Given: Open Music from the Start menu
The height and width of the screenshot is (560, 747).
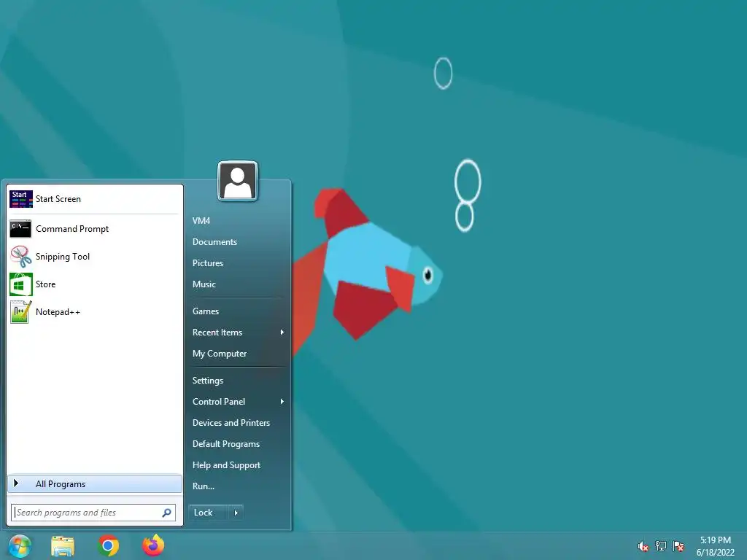Looking at the screenshot, I should [x=204, y=284].
